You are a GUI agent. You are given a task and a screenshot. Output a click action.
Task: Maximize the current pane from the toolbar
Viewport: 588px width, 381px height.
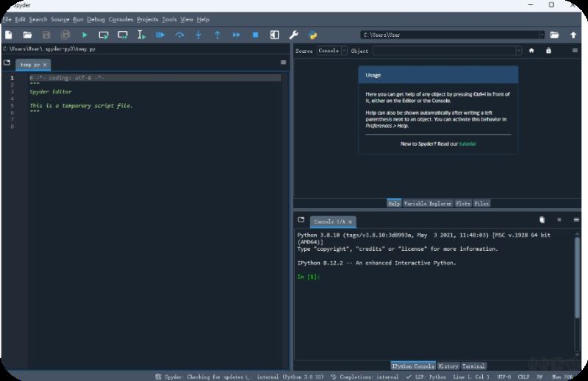[274, 35]
